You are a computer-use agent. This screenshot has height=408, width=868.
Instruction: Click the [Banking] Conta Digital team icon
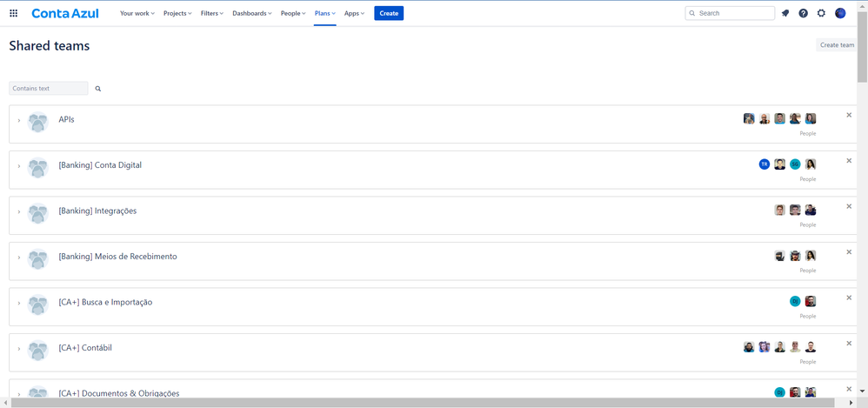(x=38, y=168)
